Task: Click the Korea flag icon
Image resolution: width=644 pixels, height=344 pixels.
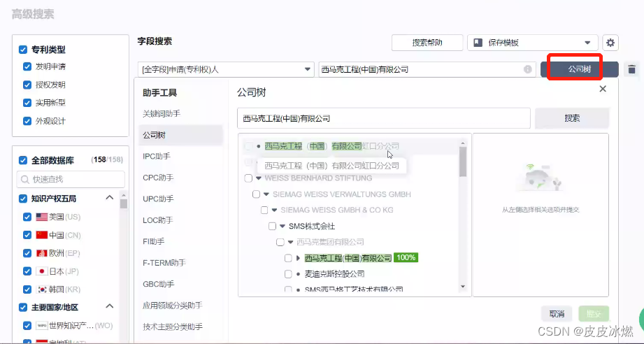Action: 41,289
